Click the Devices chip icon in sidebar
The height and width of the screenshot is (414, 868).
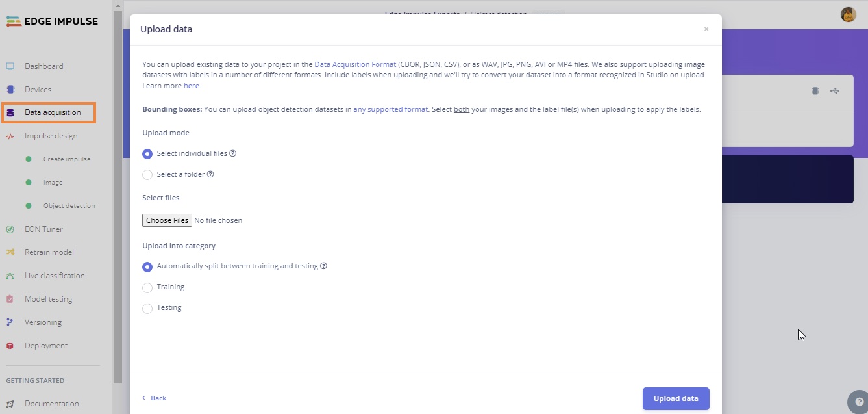point(10,90)
